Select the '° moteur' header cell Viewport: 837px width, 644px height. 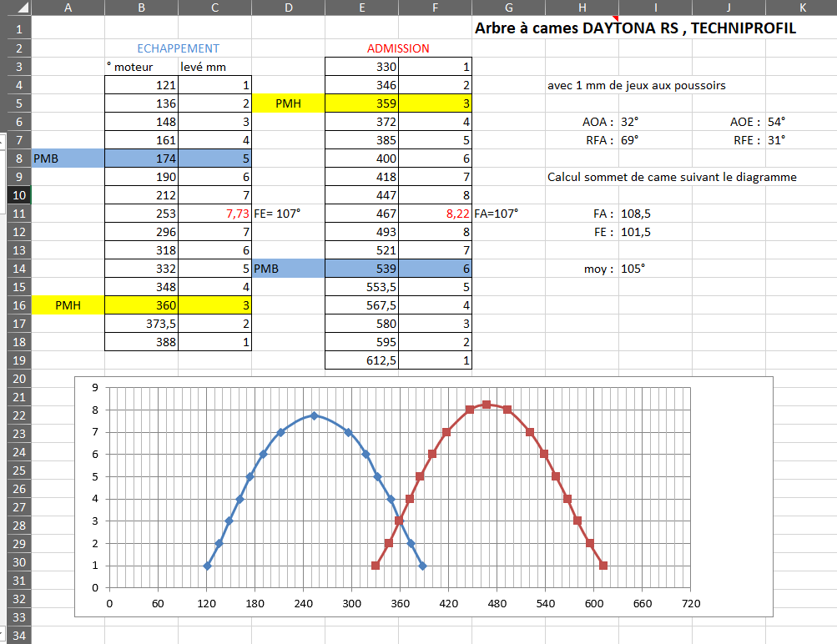click(x=142, y=67)
